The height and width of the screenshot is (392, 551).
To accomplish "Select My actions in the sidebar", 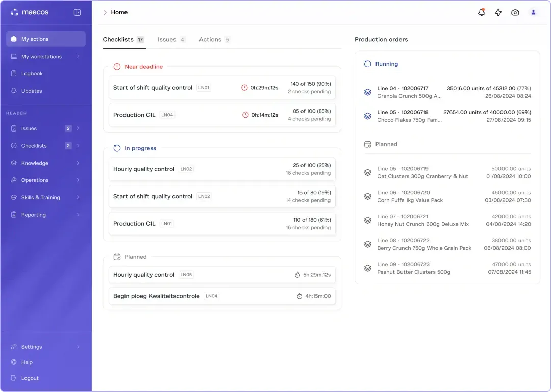I will coord(46,39).
